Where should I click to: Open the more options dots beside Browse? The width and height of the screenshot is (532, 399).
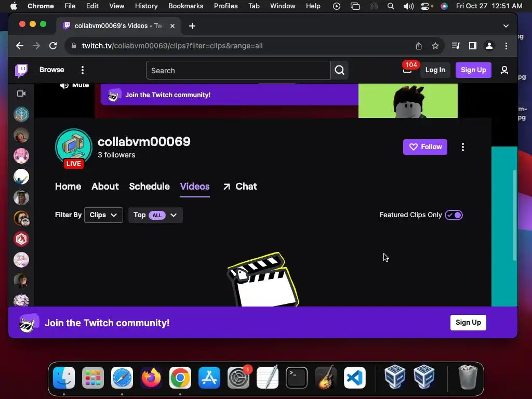83,70
